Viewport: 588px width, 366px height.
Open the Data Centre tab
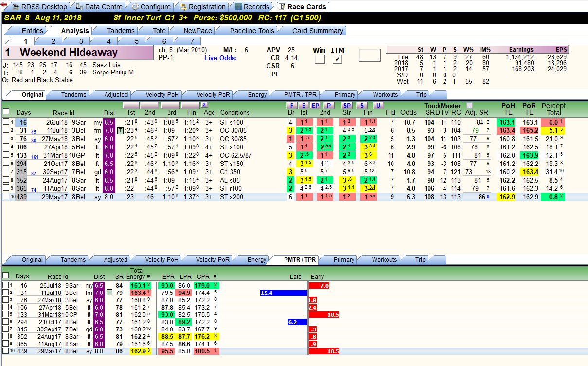(99, 7)
